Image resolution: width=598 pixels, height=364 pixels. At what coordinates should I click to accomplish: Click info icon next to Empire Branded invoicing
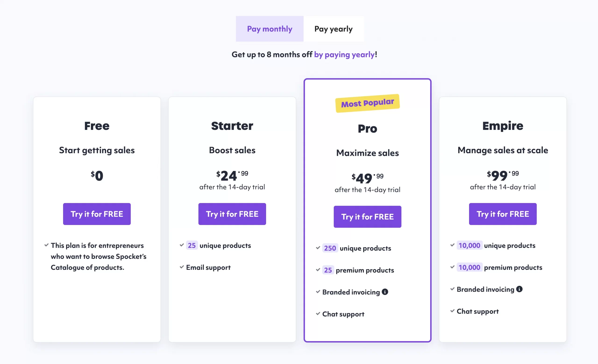(x=519, y=289)
